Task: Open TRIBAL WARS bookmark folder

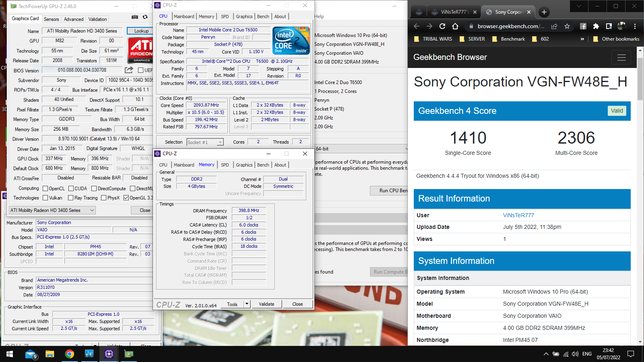Action: (433, 39)
